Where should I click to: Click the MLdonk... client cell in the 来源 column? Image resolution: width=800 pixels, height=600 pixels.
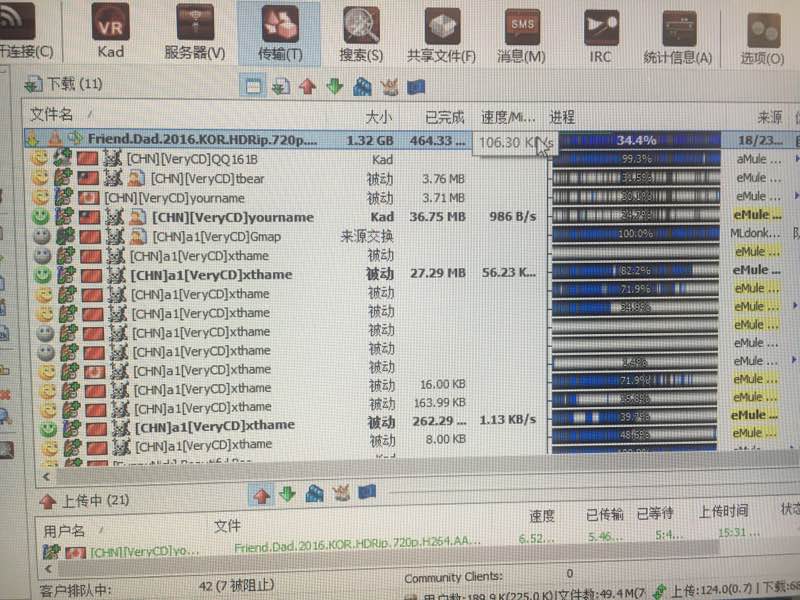pos(755,233)
